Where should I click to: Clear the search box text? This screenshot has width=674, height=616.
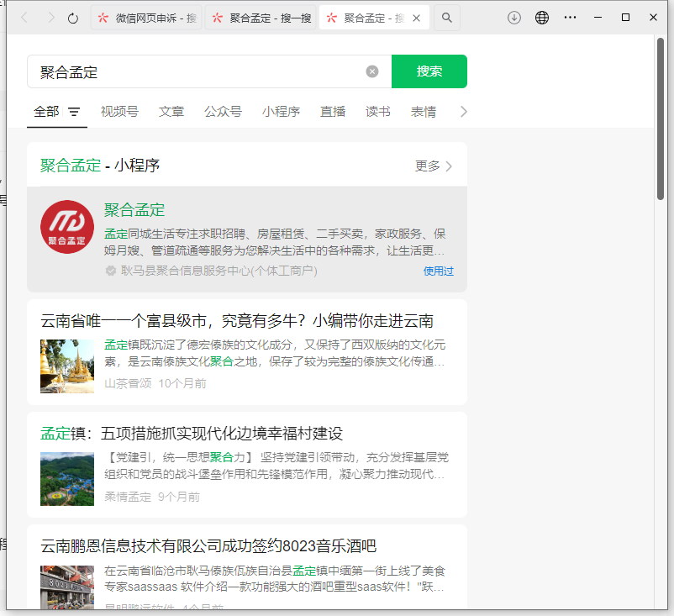[372, 71]
